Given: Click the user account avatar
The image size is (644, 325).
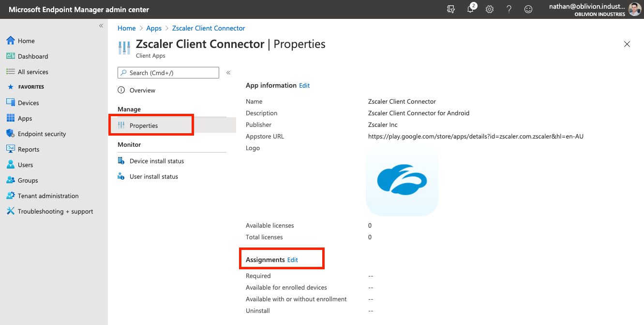Looking at the screenshot, I should point(634,9).
